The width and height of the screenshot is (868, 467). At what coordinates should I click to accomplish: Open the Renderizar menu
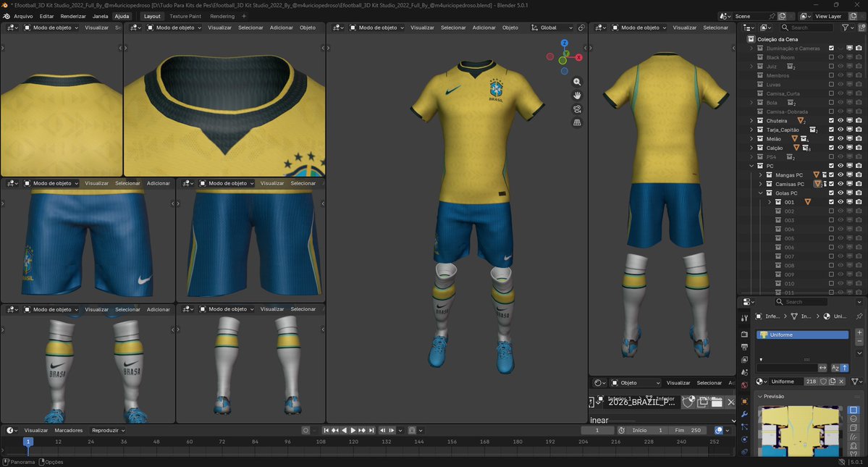73,16
